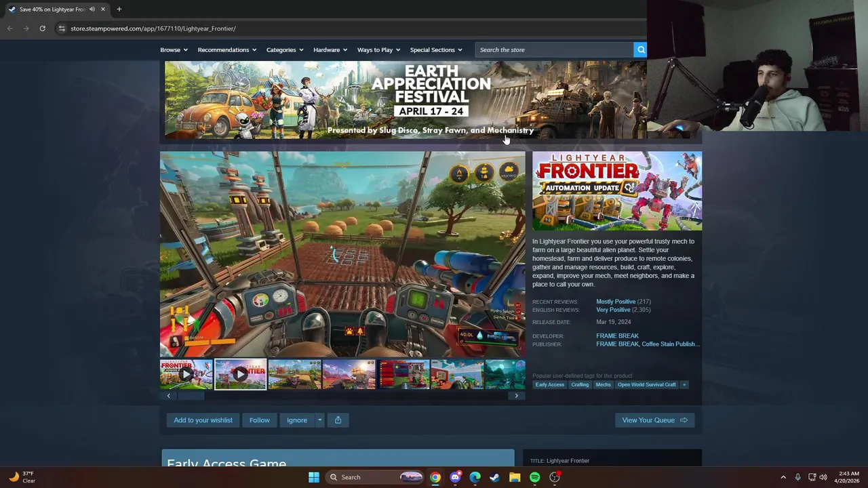Open the clock and date panel
Screen dimensions: 868x488
click(x=848, y=477)
